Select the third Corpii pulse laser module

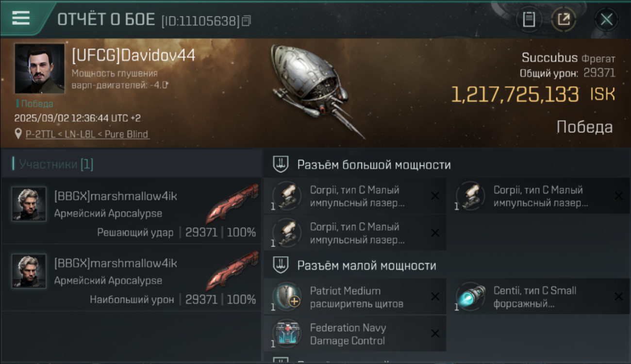355,233
